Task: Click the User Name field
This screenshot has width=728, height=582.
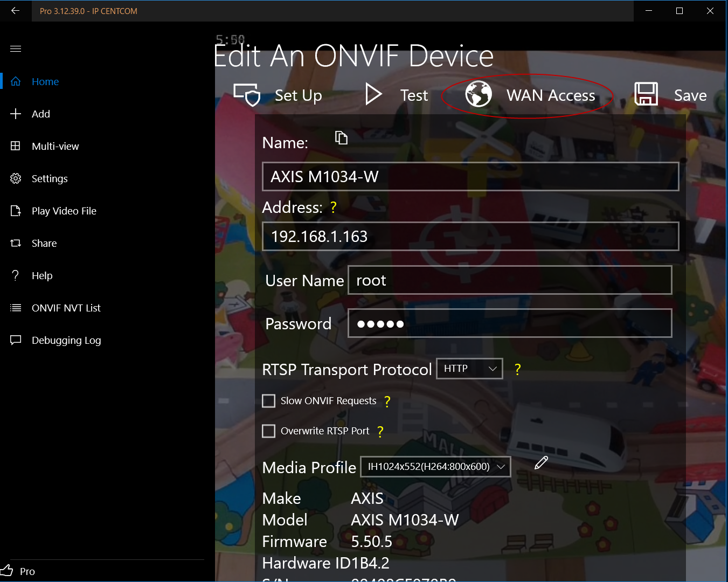Action: coord(510,280)
